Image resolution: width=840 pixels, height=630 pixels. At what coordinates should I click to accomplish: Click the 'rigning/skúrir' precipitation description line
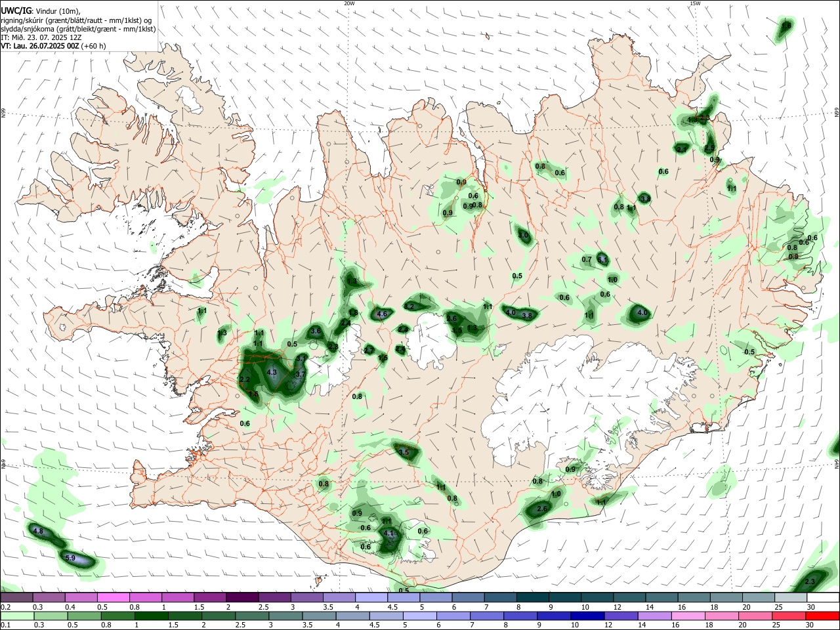(77, 20)
